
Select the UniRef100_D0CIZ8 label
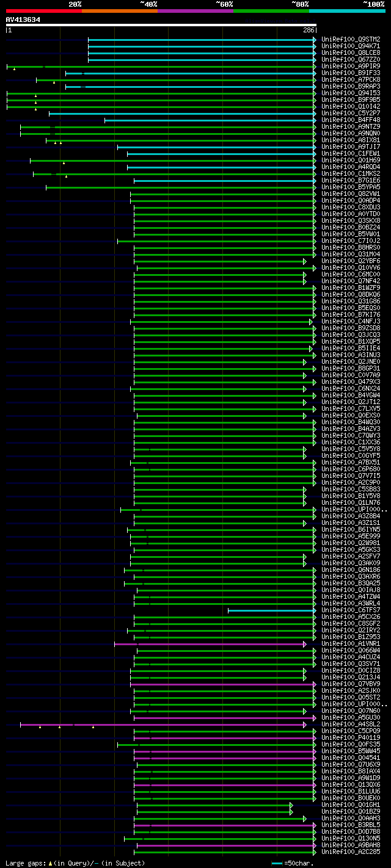click(351, 671)
